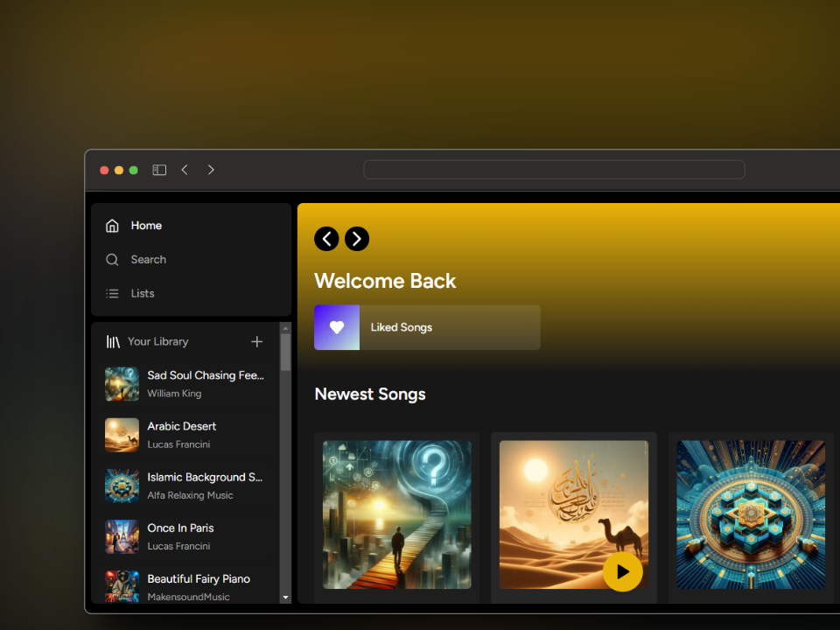Open the Search menu item
The height and width of the screenshot is (630, 840).
pos(148,260)
